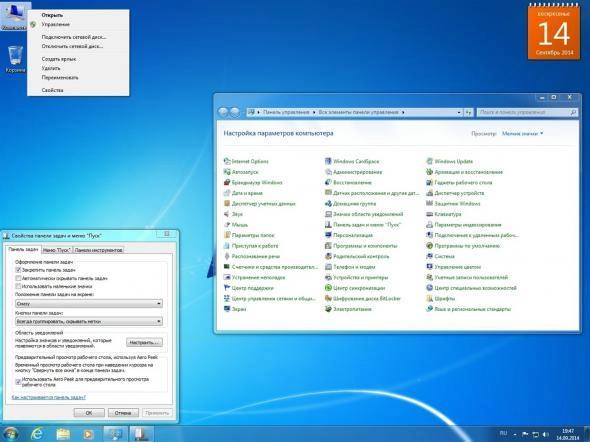
Task: Click the Параметры папок folder icon
Action: pos(227,235)
